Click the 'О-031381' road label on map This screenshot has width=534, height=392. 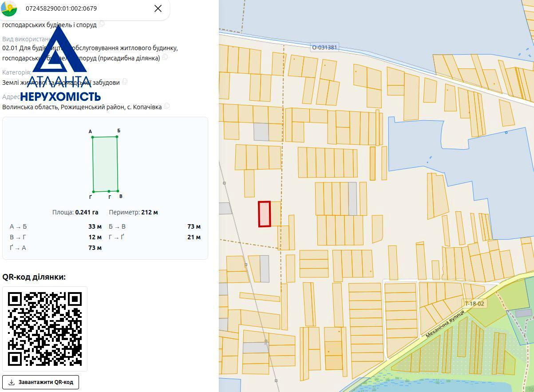pos(324,48)
